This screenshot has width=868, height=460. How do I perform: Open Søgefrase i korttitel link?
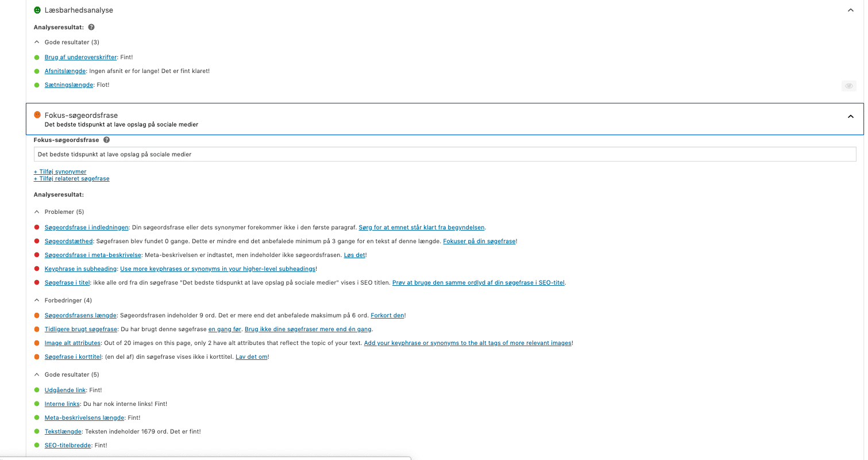click(x=73, y=356)
